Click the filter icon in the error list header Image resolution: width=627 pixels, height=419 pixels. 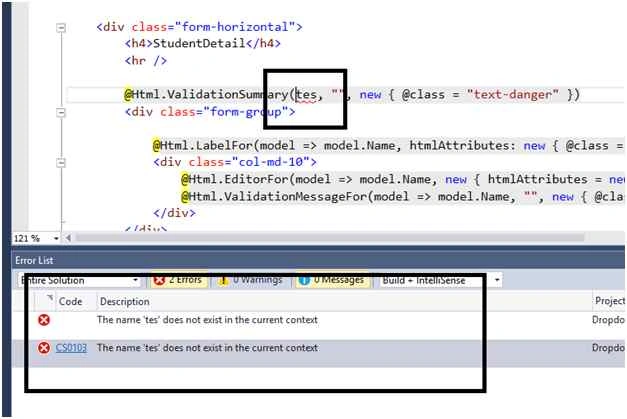(49, 298)
